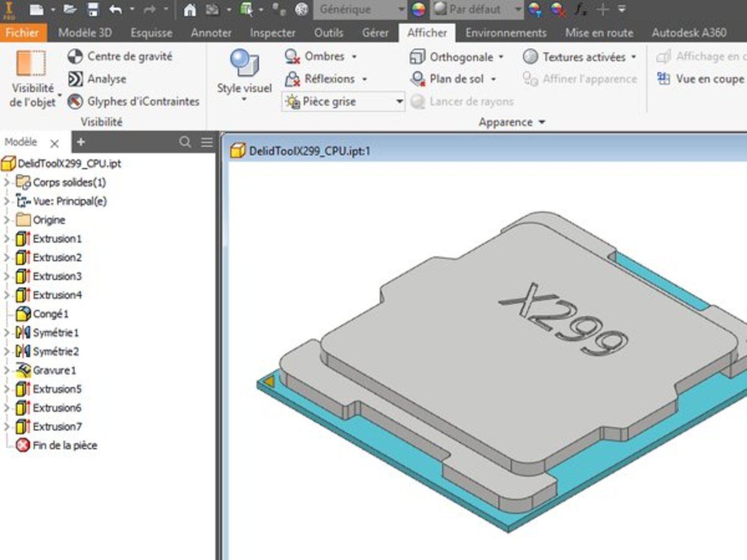Save the document with the floppy disk icon
The image size is (747, 560).
[93, 9]
